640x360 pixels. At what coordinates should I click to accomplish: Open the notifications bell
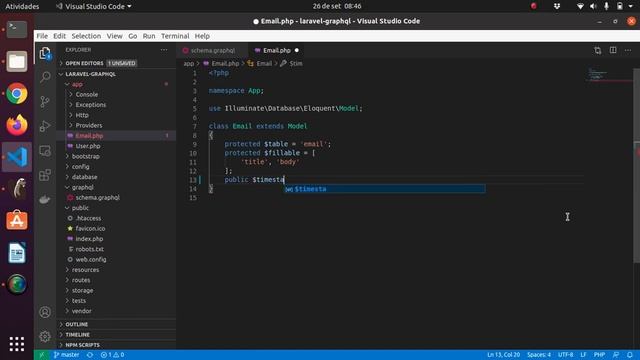(630, 355)
